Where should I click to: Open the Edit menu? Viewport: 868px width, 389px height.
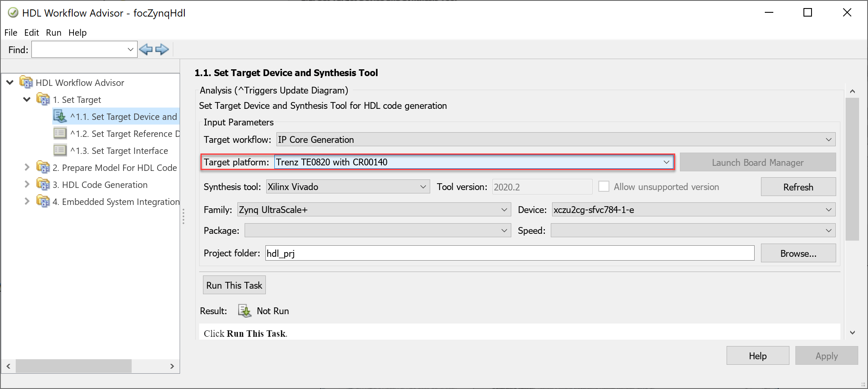31,33
